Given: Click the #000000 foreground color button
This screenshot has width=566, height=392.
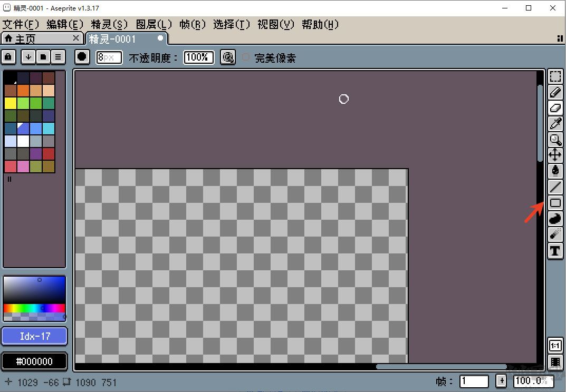Looking at the screenshot, I should click(x=34, y=361).
